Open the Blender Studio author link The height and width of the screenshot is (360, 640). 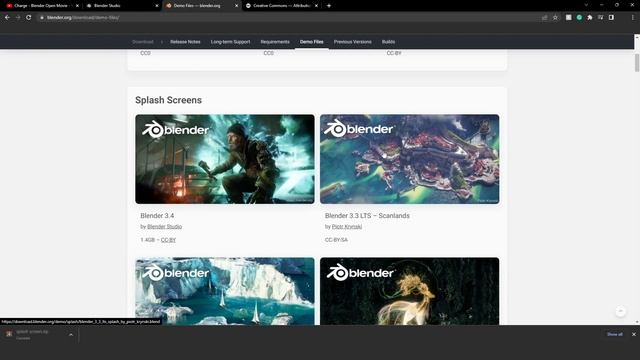click(164, 227)
